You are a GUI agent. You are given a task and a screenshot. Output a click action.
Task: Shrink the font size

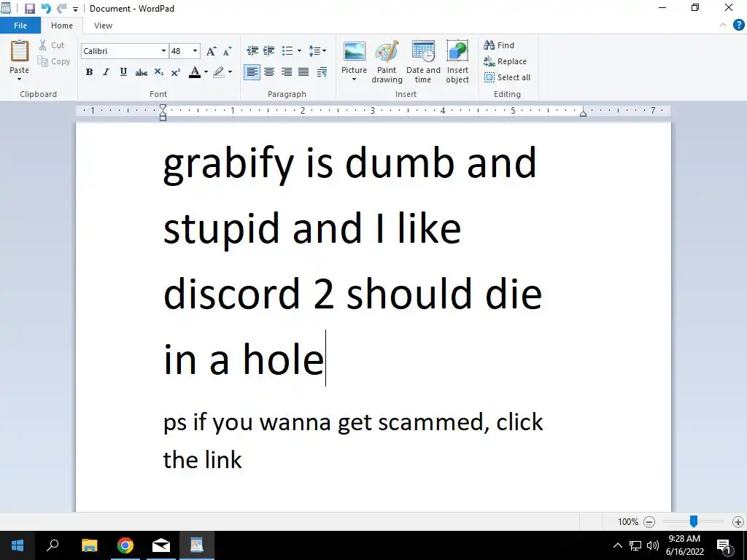228,51
